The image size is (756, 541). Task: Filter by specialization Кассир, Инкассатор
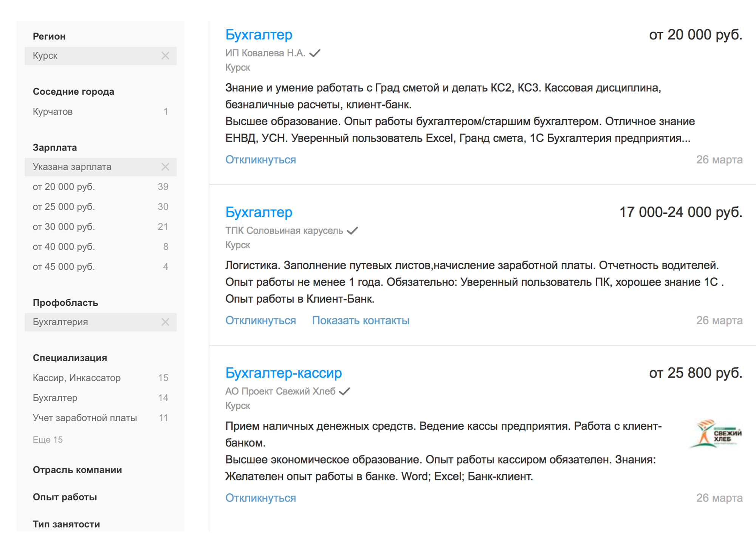[101, 378]
